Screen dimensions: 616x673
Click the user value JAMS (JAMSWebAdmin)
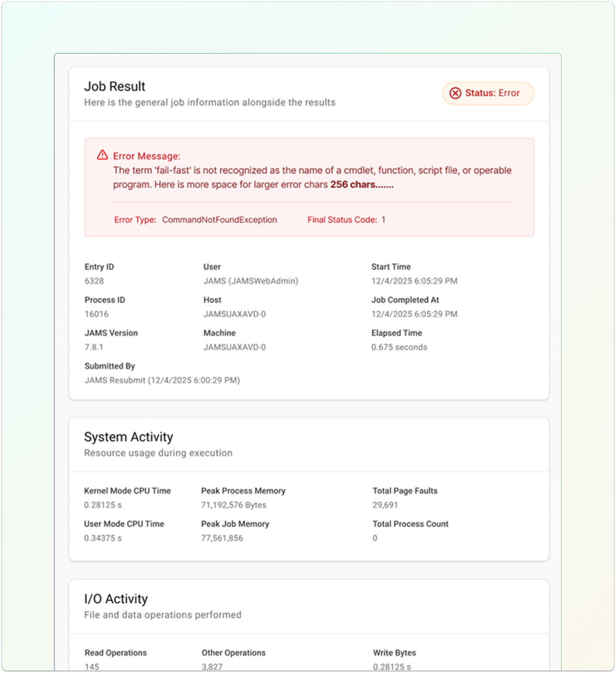click(251, 281)
